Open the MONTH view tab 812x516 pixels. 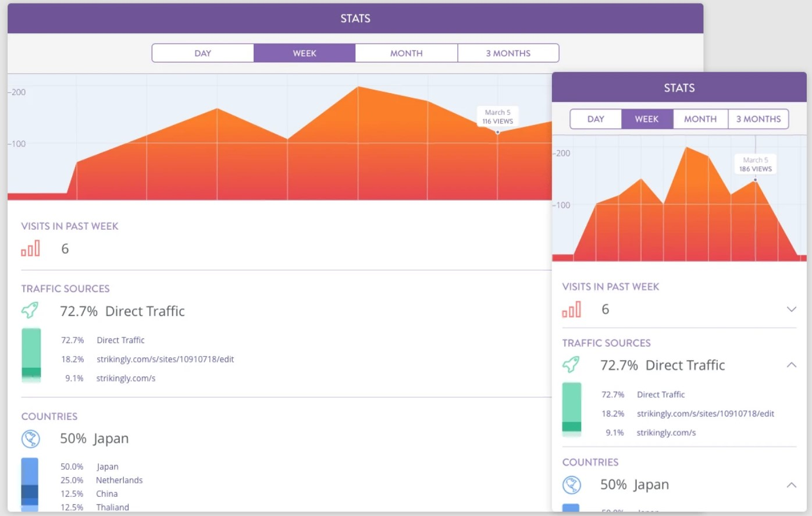406,52
